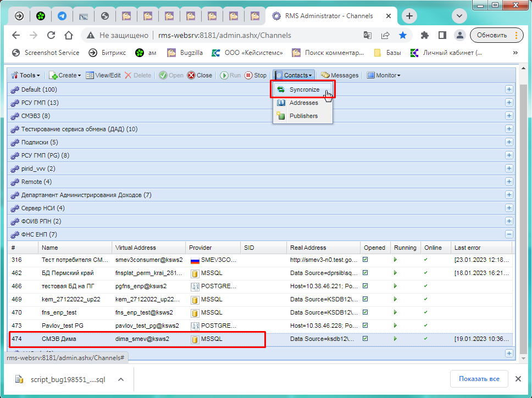Expand the Remote (4) group
The width and height of the screenshot is (532, 398).
coord(509,182)
